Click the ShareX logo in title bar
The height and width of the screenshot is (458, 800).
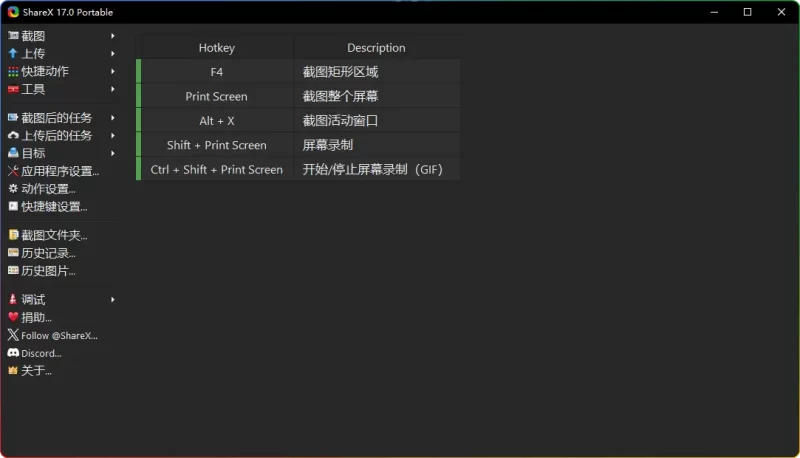(x=13, y=12)
